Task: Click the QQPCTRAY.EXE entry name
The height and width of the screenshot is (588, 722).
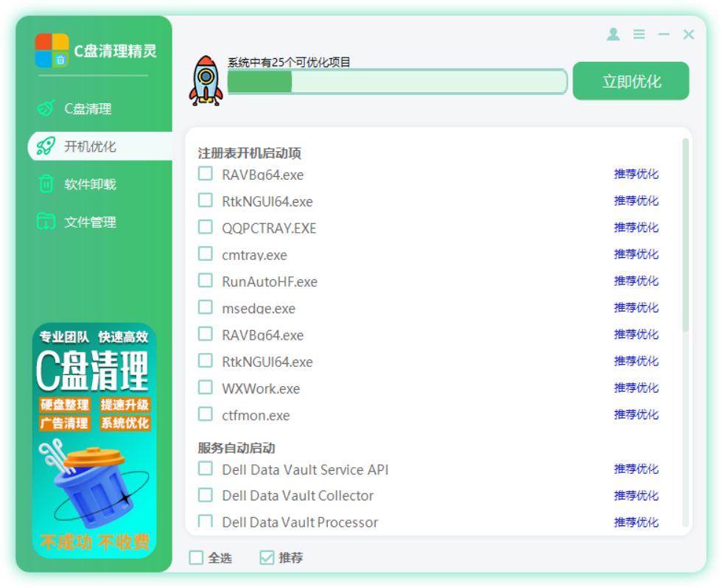Action: pyautogui.click(x=269, y=228)
